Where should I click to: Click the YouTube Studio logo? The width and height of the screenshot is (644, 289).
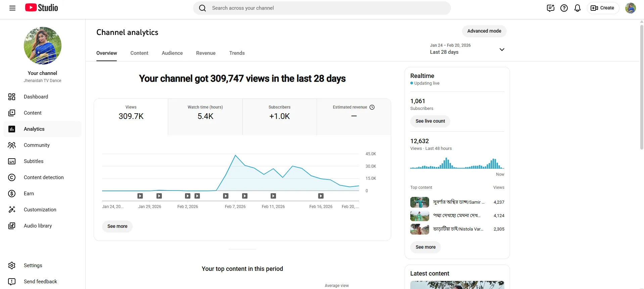click(42, 8)
